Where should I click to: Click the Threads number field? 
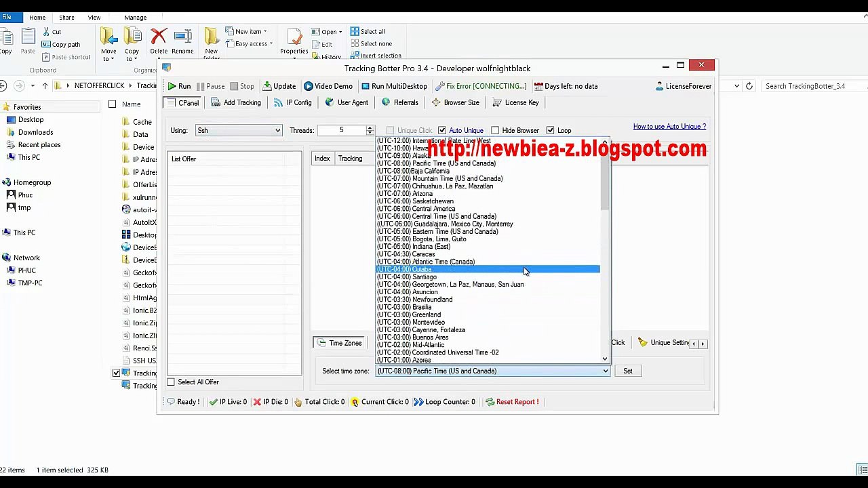tap(341, 130)
